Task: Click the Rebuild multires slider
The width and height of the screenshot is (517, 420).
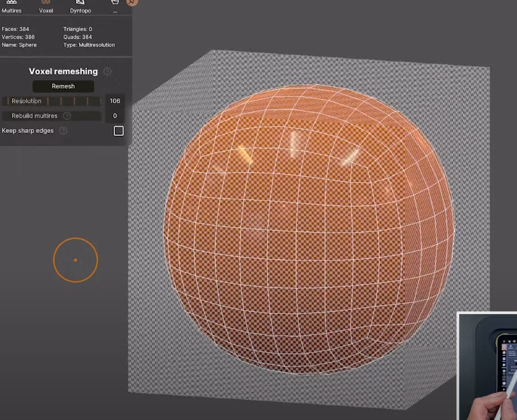Action: click(x=53, y=116)
